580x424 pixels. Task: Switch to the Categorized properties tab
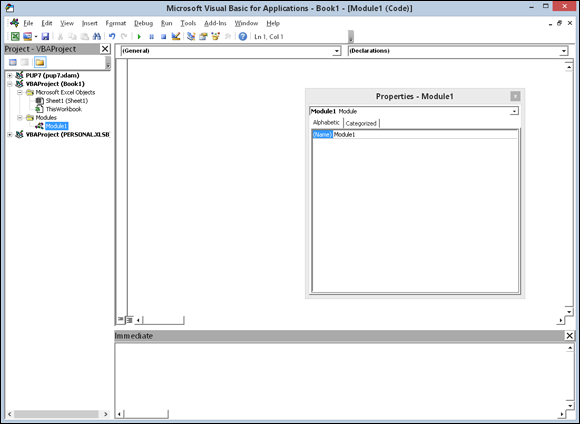click(x=361, y=123)
